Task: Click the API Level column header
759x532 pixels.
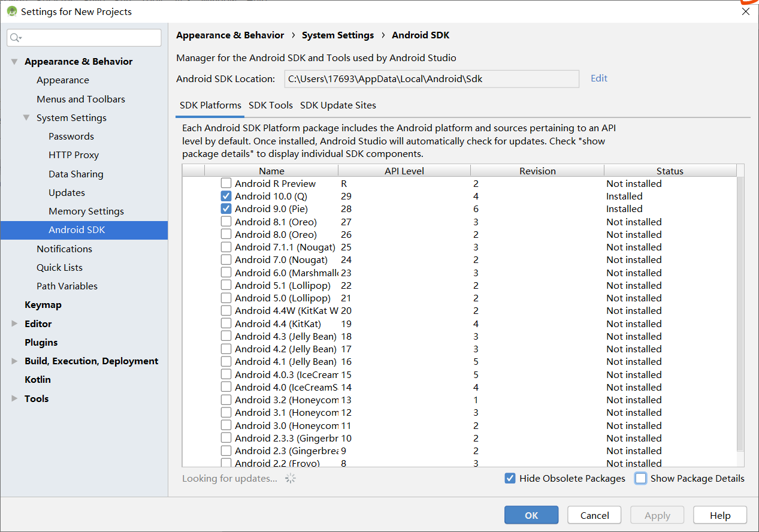Action: click(x=404, y=170)
